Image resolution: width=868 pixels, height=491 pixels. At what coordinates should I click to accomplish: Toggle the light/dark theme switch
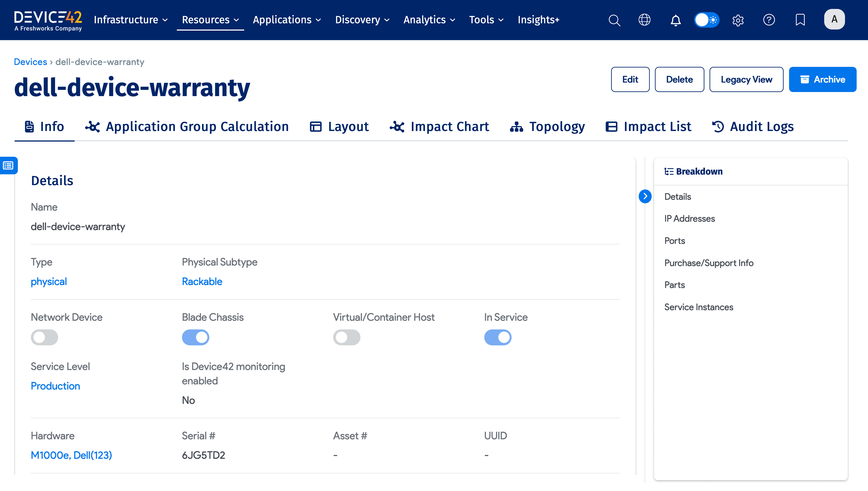pos(707,20)
